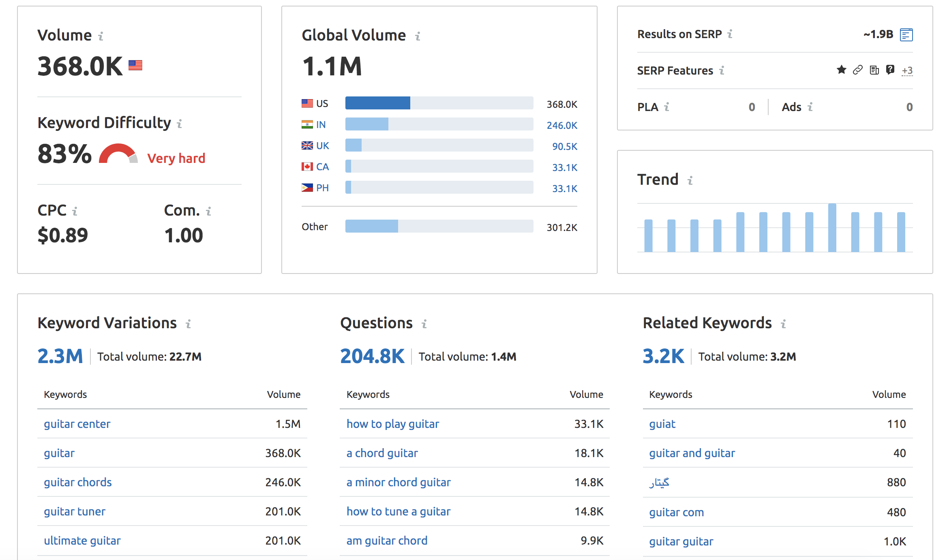The image size is (947, 560).
Task: Click the Ads info icon
Action: (810, 107)
